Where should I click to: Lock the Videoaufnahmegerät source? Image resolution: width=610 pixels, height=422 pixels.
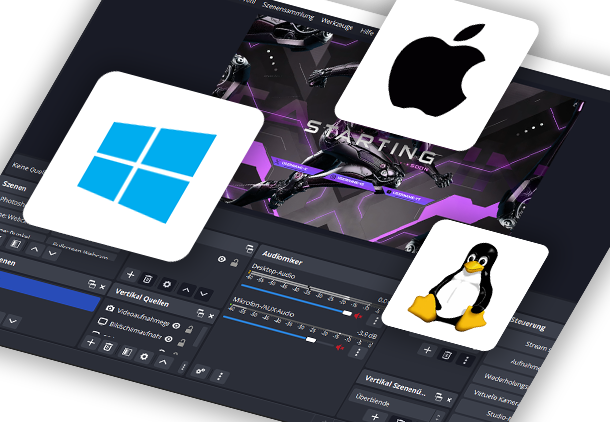tap(189, 329)
